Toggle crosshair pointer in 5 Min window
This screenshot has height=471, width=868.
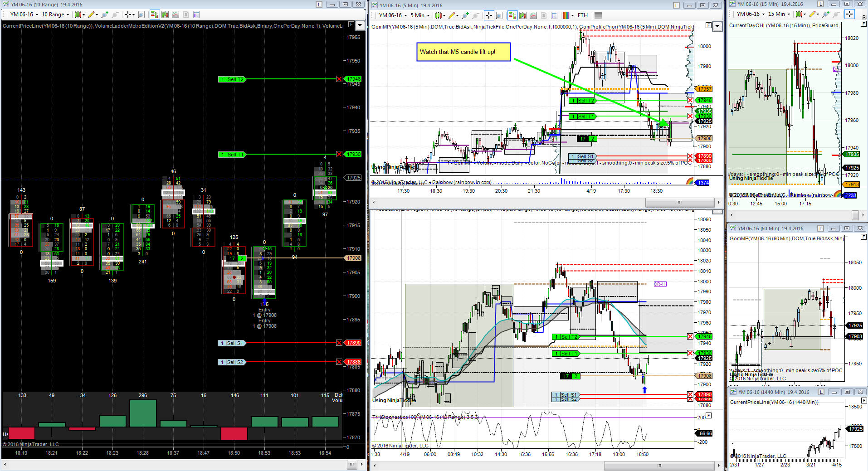tap(488, 15)
